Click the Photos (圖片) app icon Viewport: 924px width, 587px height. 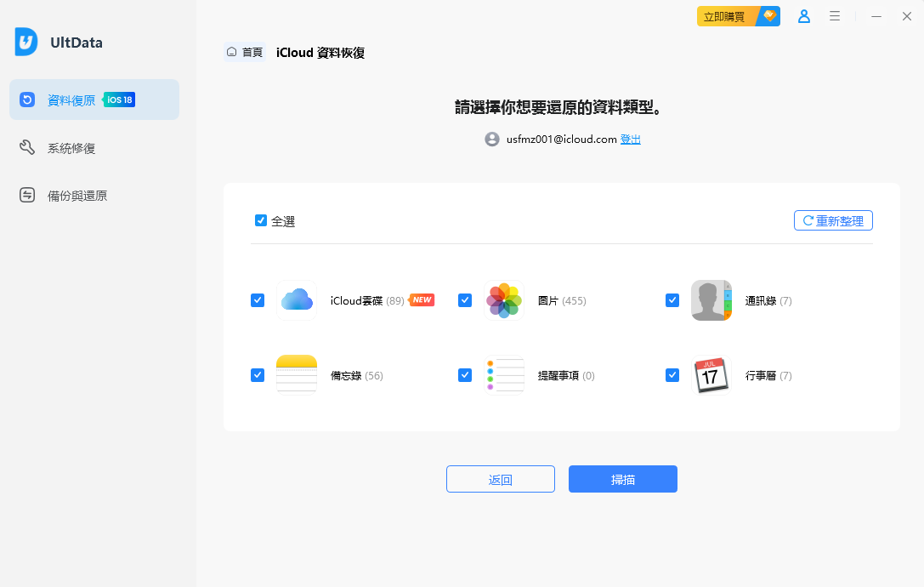tap(503, 300)
